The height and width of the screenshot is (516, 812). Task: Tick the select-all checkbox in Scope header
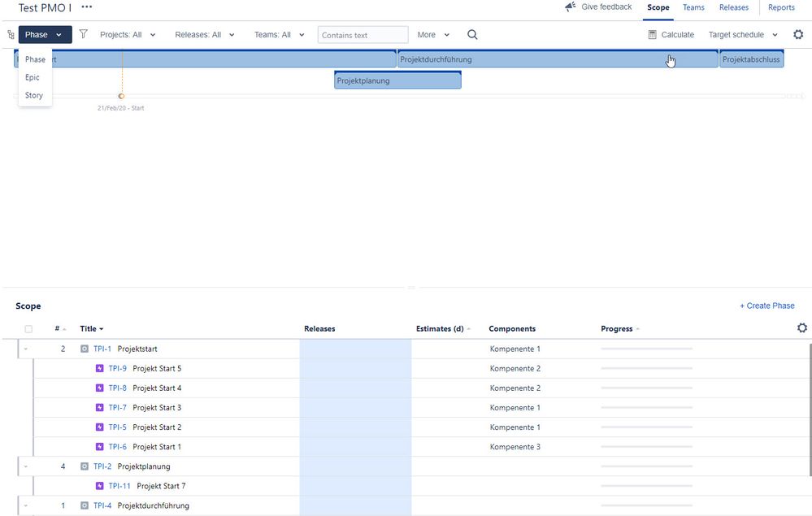pos(28,329)
